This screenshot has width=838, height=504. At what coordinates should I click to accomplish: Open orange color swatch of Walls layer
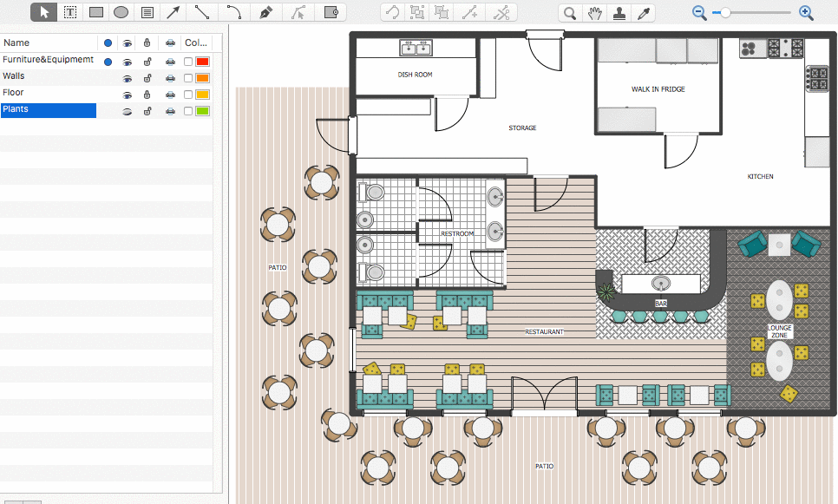(x=202, y=78)
